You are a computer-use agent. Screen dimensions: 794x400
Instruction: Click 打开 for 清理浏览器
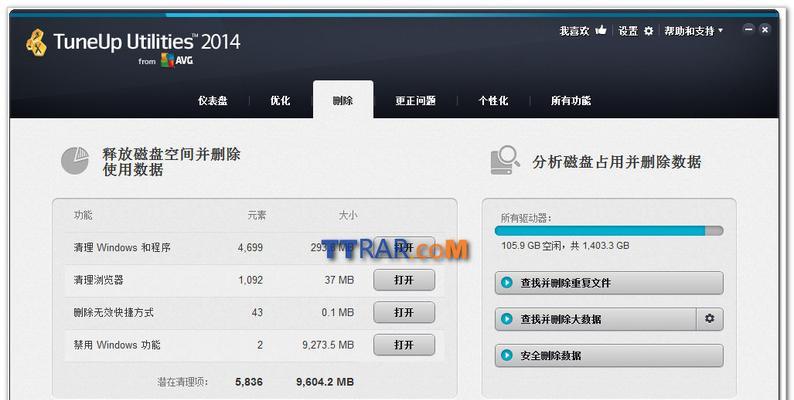[x=404, y=280]
